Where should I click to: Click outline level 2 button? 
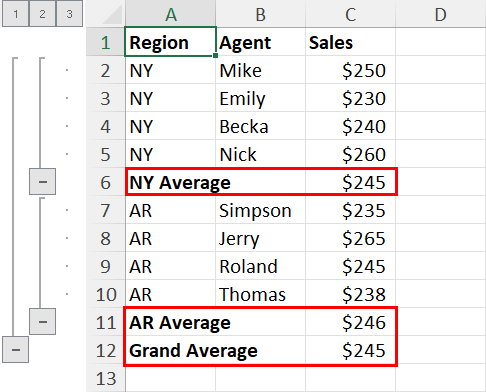(42, 14)
